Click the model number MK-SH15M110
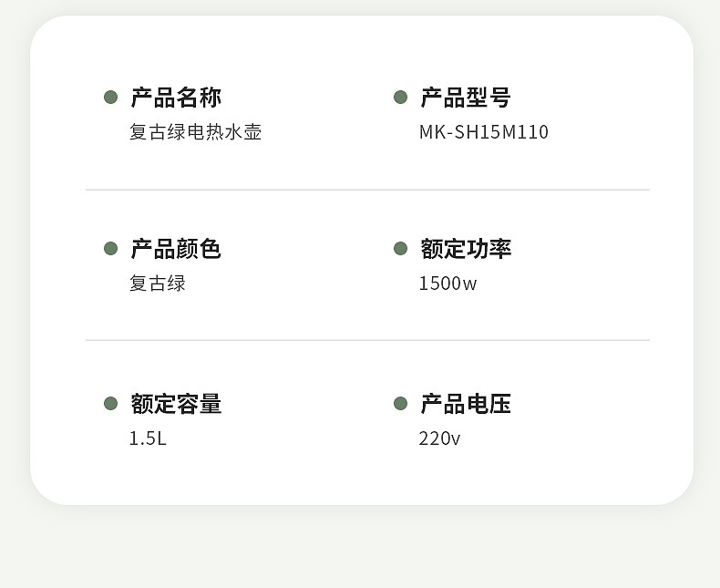This screenshot has height=588, width=720. pos(484,132)
